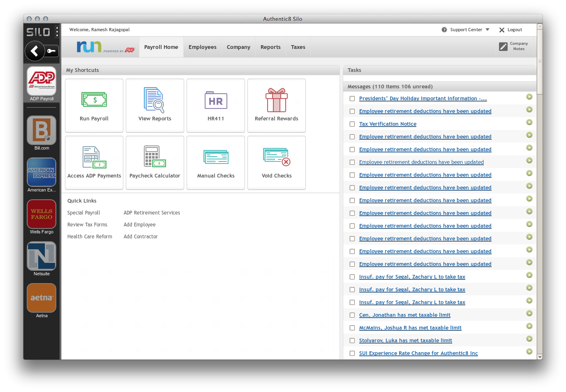Viewport: 566px width, 392px height.
Task: Check the Tax Verification Notice checkbox
Action: pos(352,124)
